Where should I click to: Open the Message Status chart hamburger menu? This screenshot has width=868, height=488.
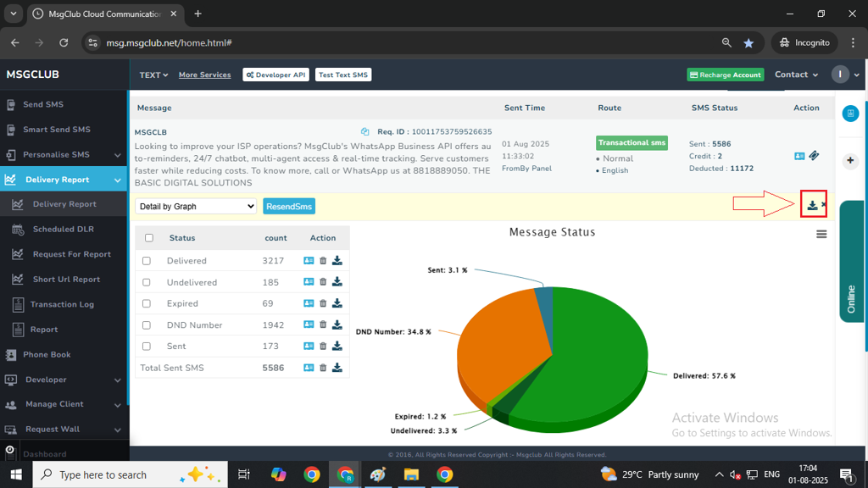point(821,235)
